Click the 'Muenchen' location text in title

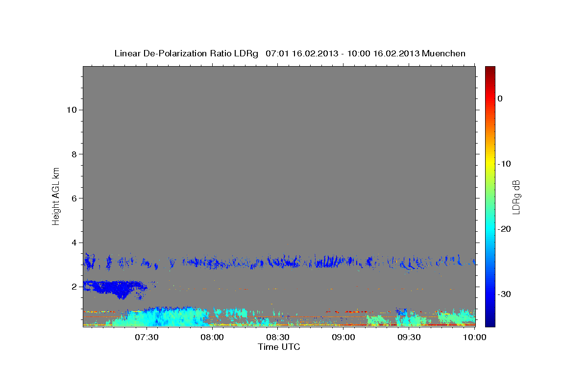click(444, 53)
